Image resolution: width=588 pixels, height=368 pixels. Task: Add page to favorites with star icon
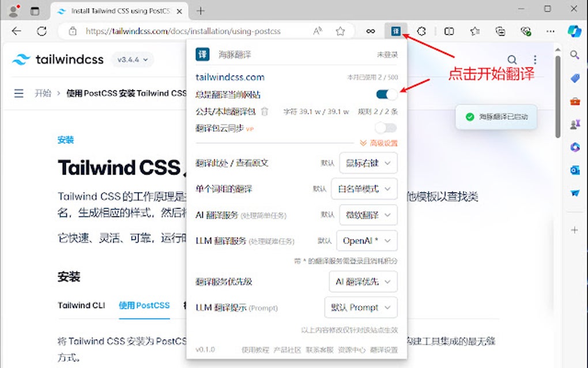point(340,31)
